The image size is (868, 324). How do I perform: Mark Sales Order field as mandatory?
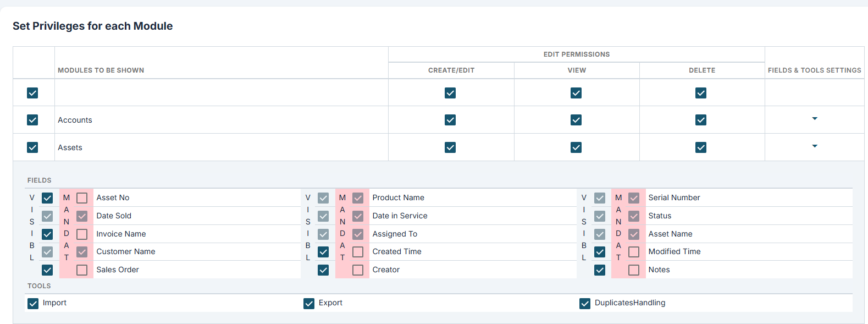click(x=82, y=270)
